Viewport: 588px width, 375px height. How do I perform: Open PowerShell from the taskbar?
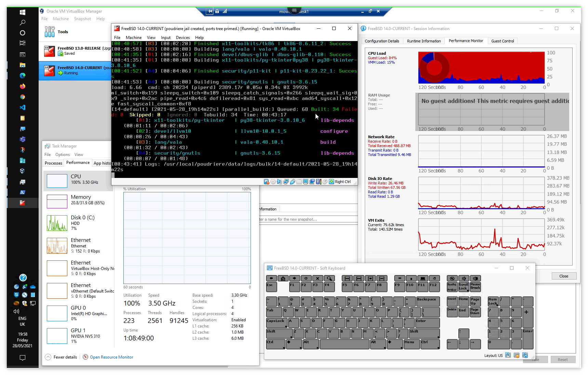tap(23, 192)
